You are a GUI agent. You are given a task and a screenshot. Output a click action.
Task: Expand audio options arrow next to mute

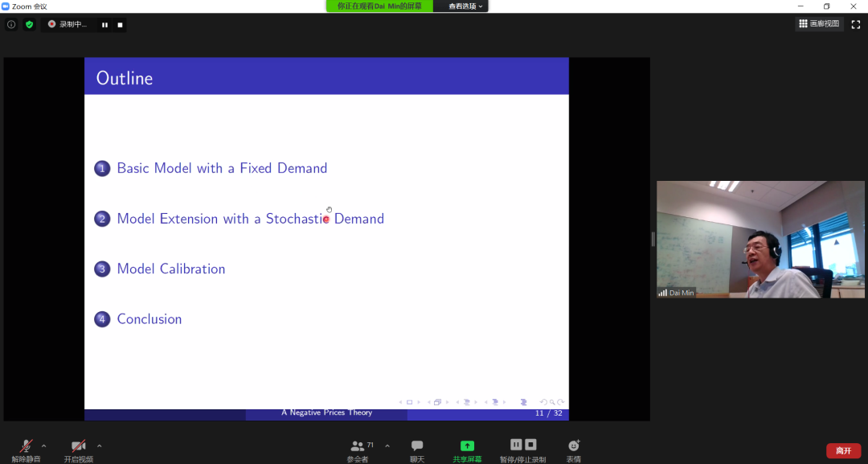point(43,446)
